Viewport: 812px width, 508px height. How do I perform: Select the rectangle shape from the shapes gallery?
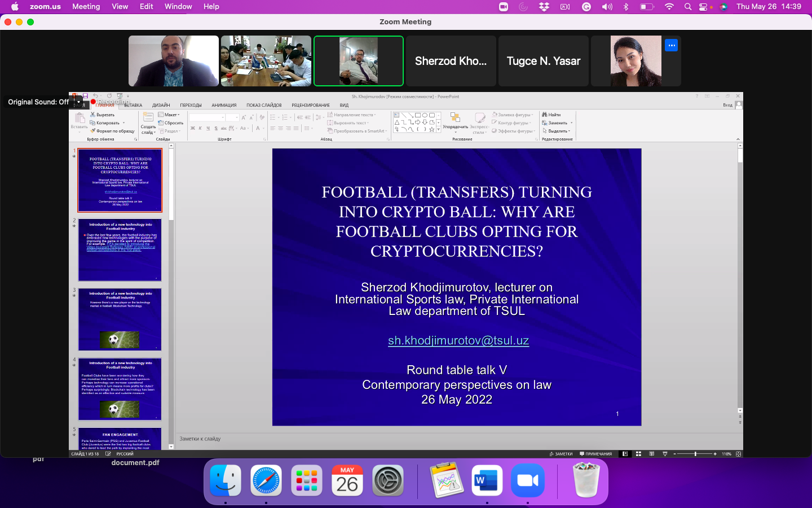tap(418, 115)
